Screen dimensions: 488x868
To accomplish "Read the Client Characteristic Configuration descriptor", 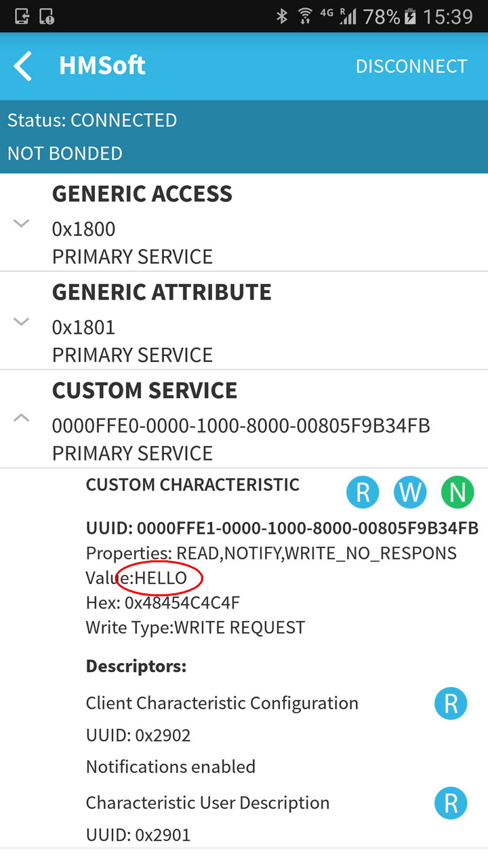I will click(x=451, y=703).
